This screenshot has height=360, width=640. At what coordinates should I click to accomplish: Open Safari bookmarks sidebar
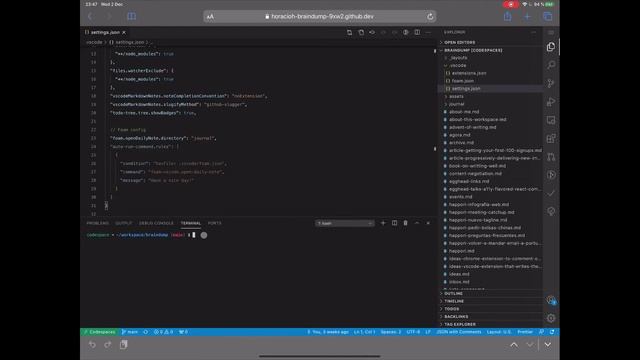[x=131, y=16]
